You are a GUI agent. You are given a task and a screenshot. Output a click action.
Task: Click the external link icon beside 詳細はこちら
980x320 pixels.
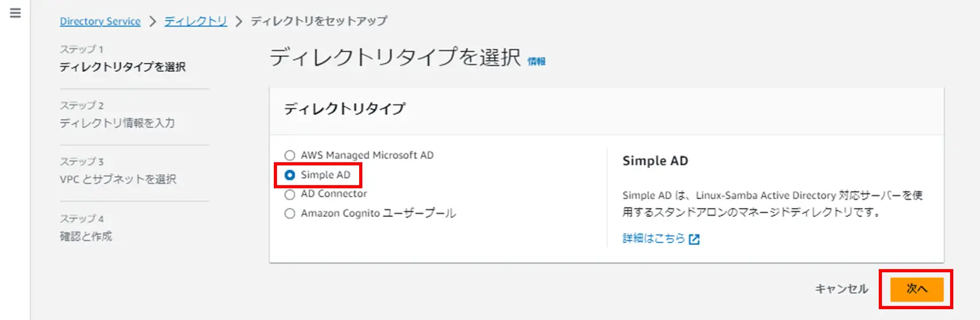click(695, 239)
